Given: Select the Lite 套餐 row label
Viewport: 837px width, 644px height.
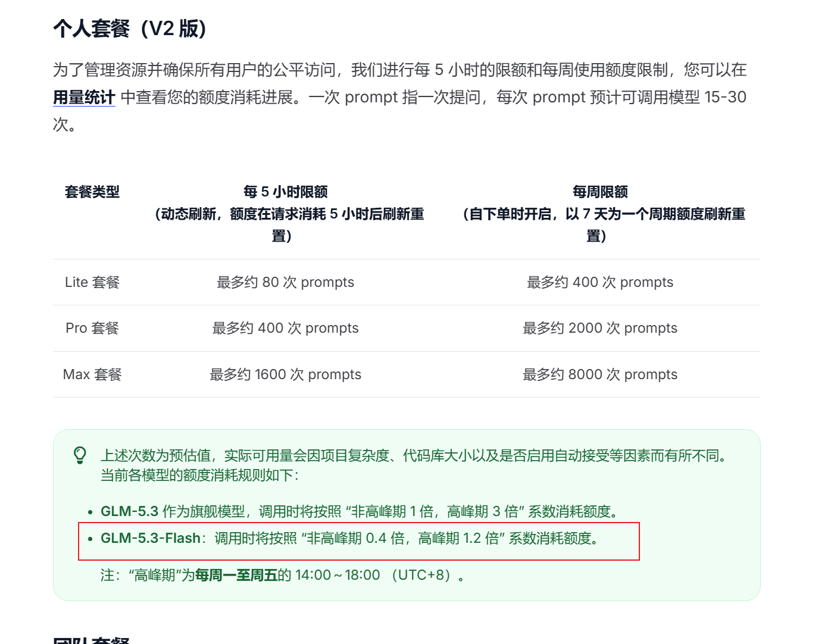Looking at the screenshot, I should [92, 282].
